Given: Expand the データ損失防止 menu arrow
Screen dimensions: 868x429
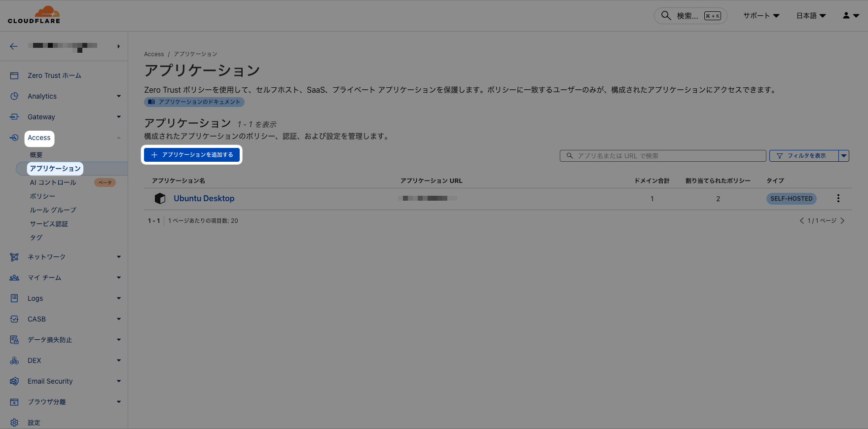Looking at the screenshot, I should [119, 340].
